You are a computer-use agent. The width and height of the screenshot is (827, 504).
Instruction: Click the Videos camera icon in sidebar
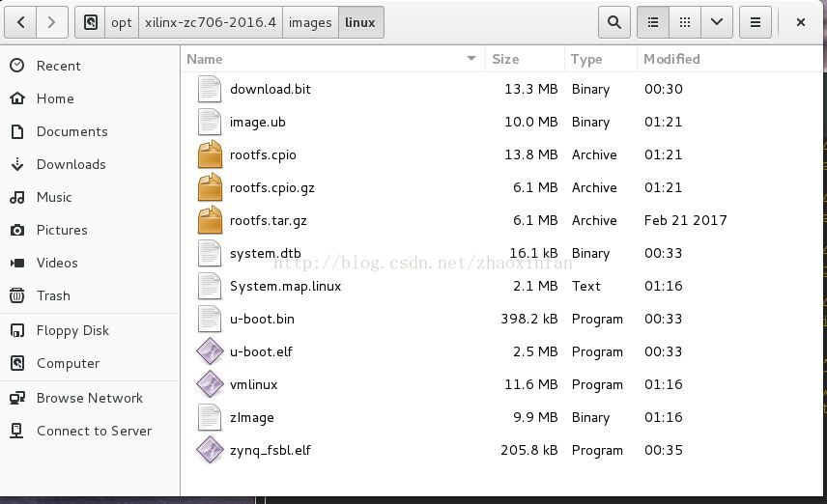coord(16,263)
